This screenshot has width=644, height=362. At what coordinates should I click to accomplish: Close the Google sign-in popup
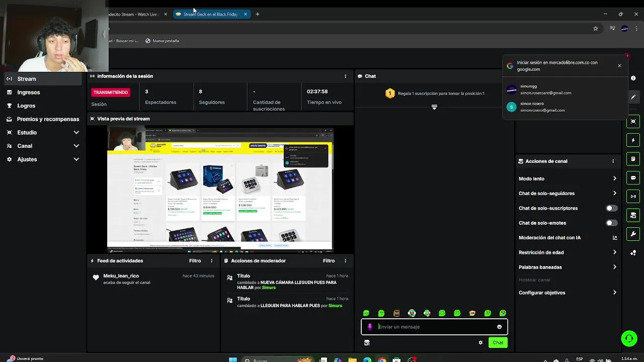click(619, 66)
